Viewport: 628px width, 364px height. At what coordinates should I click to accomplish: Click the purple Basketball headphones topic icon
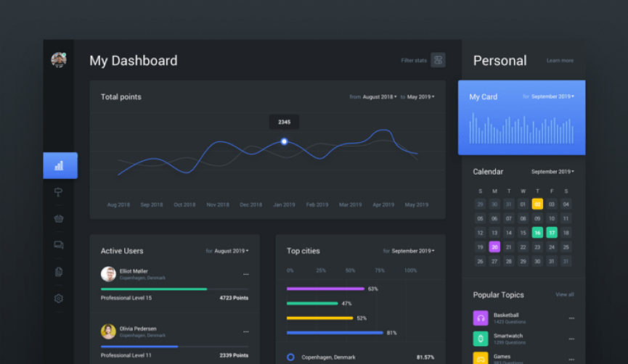click(x=481, y=318)
